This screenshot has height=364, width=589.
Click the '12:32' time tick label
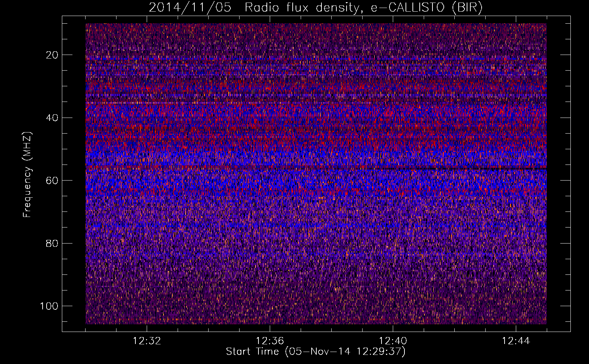(x=147, y=341)
